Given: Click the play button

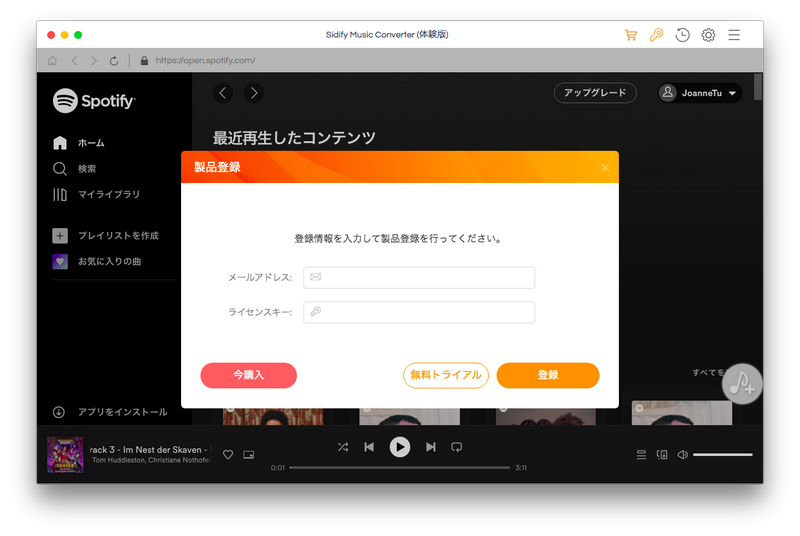Looking at the screenshot, I should click(x=399, y=447).
